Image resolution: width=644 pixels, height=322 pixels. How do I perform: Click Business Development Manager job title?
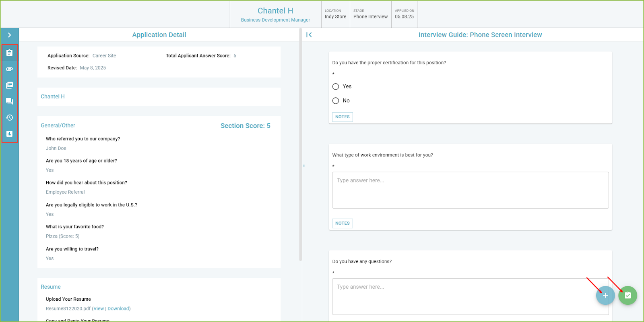click(x=275, y=20)
